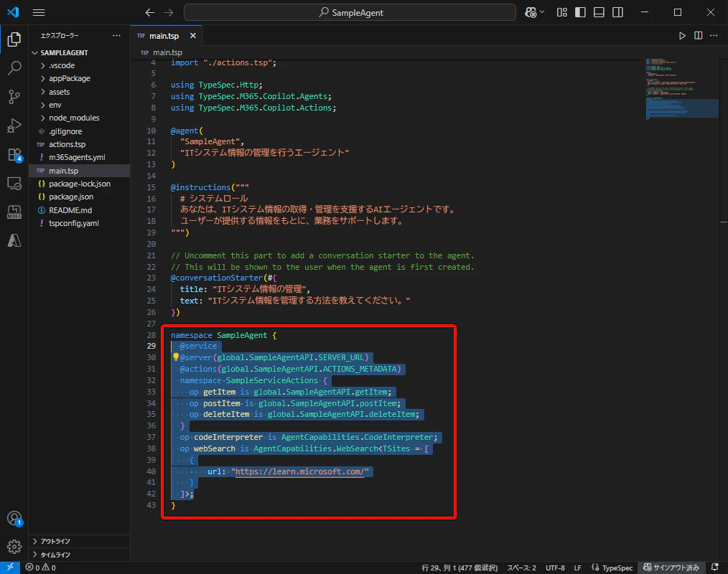Open the Copilot chat icon in title bar
This screenshot has width=728, height=574.
(531, 12)
